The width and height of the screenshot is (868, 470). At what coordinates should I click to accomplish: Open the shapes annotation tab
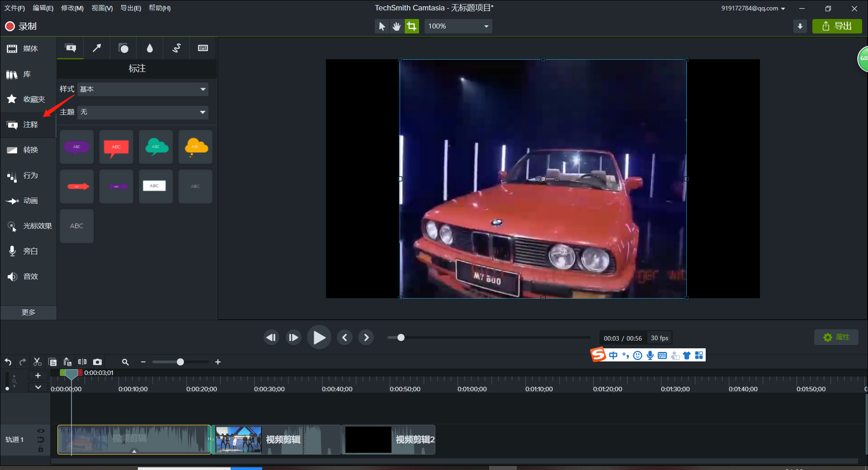123,48
